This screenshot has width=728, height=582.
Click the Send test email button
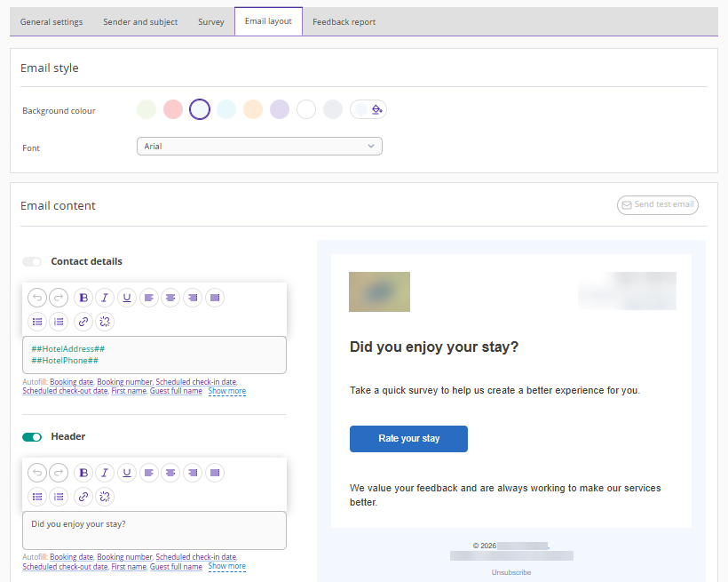pyautogui.click(x=658, y=205)
